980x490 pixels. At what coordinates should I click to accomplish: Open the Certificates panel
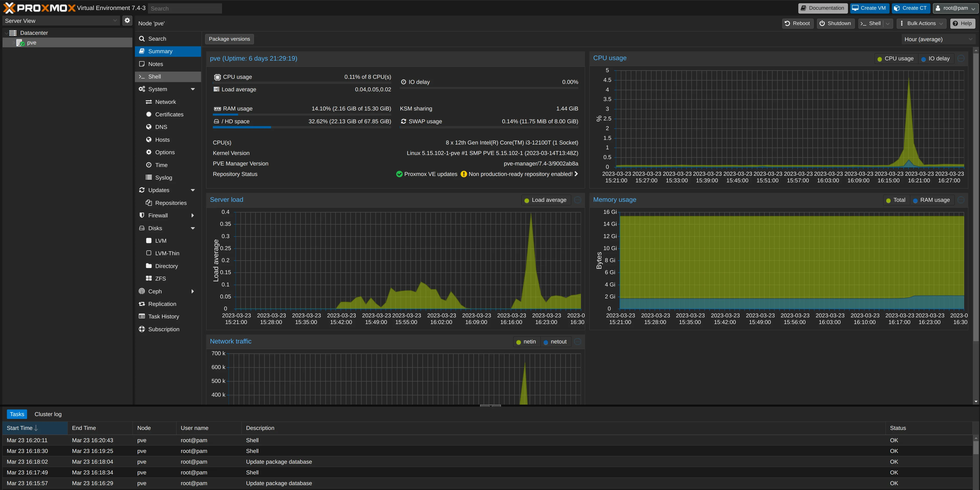coord(169,114)
